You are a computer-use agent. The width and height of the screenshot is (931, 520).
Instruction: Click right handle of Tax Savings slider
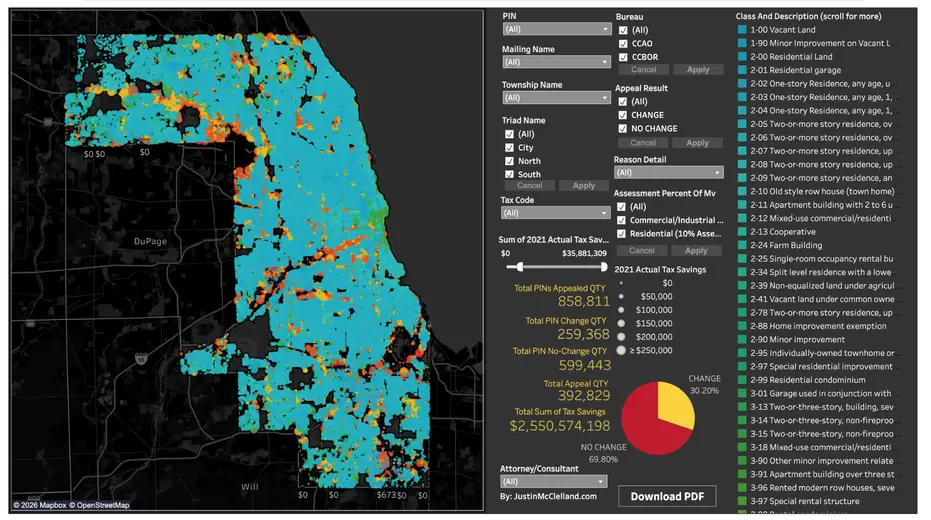[604, 267]
